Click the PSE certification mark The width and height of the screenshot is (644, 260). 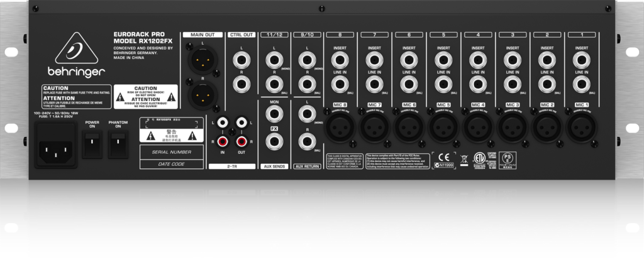pos(508,160)
